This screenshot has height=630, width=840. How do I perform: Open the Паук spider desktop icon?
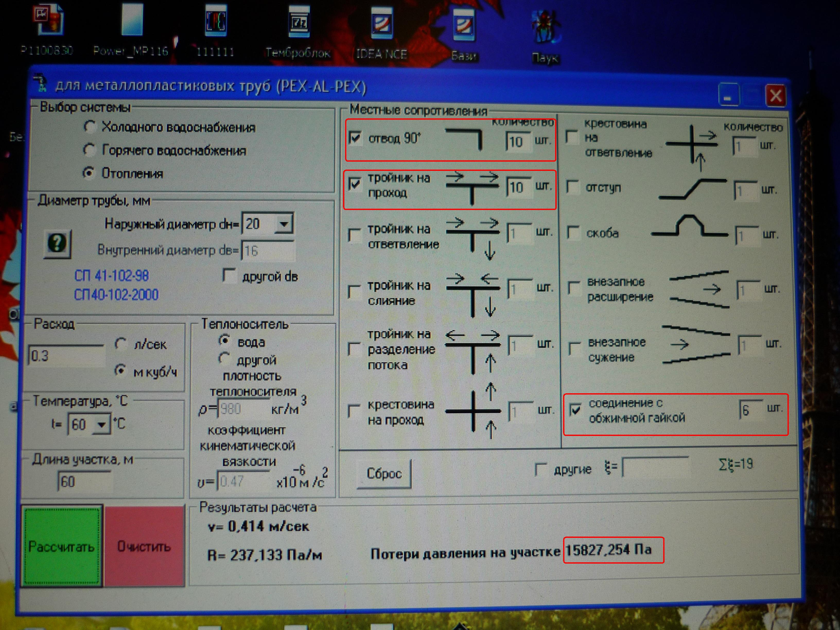545,27
